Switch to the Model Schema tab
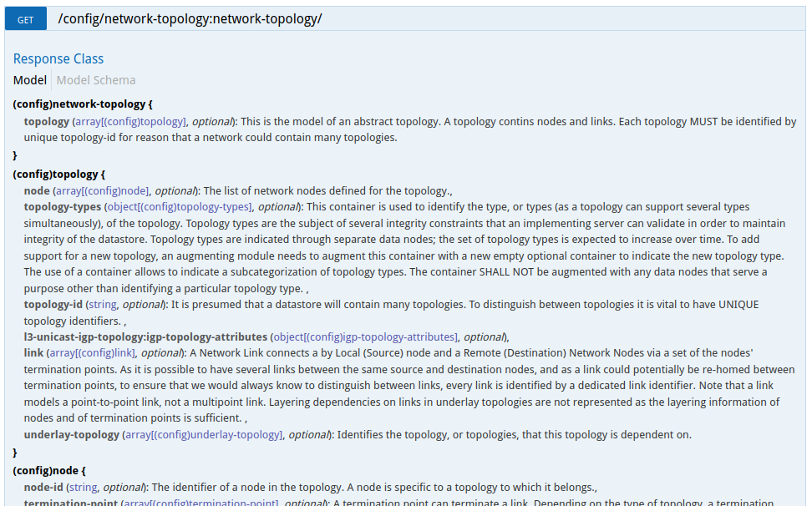Image resolution: width=812 pixels, height=506 pixels. [96, 80]
